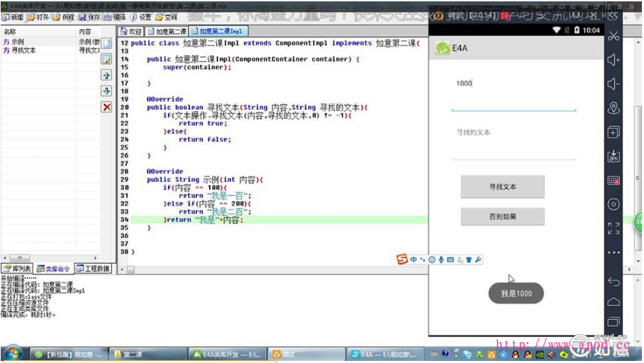
Task: Tap the 否则如果 button in the app
Action: (x=502, y=217)
